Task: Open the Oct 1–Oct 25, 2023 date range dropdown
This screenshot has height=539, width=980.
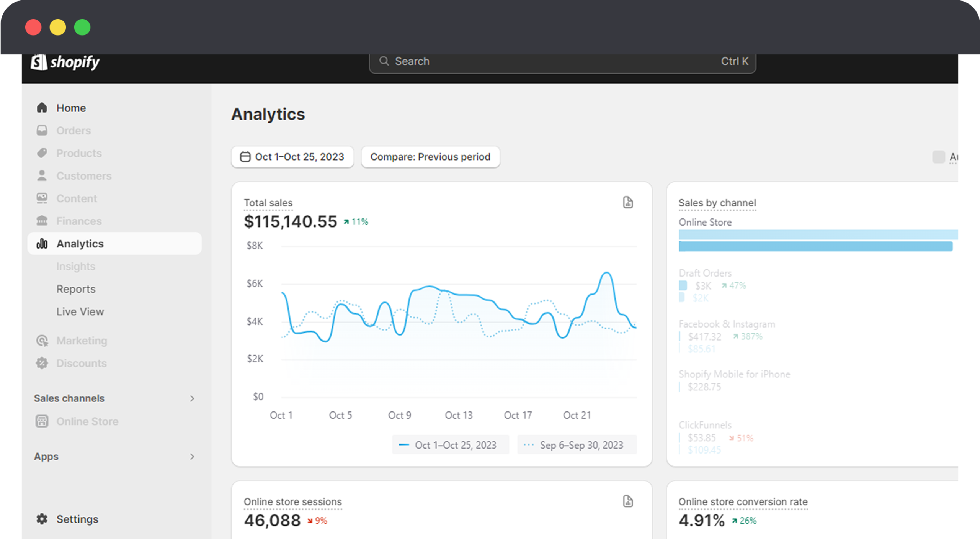Action: point(292,157)
